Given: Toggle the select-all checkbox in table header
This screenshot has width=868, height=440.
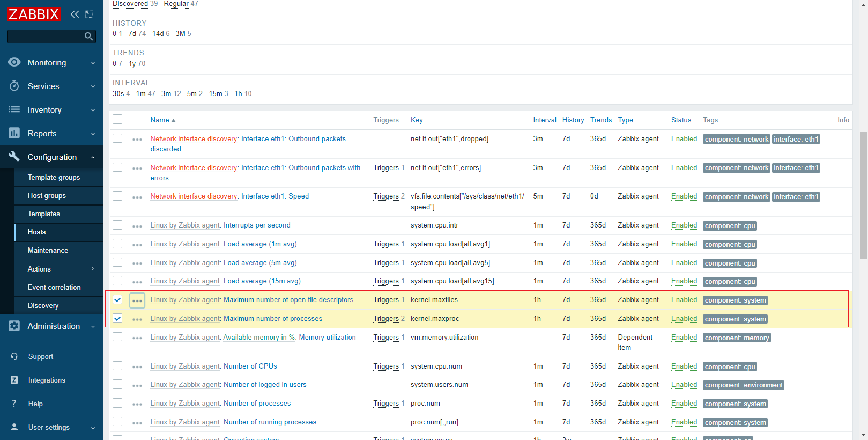Looking at the screenshot, I should point(117,119).
